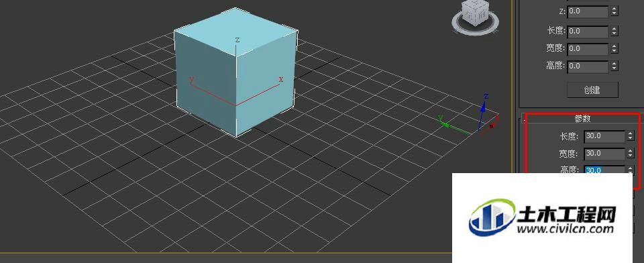Screen dimensions: 644x263
Task: Click the spinner for 长度 30.0
Action: 631,136
